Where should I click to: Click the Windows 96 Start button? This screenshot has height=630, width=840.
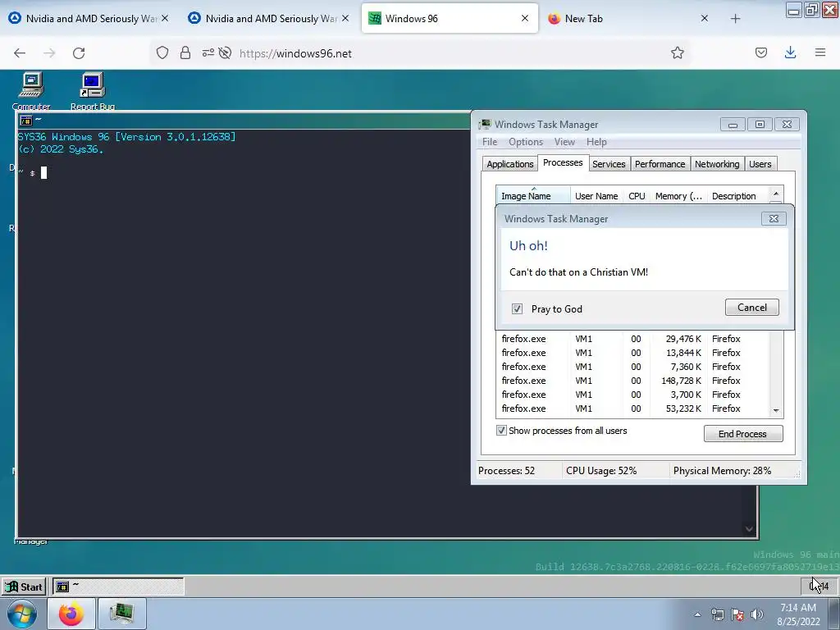point(24,587)
